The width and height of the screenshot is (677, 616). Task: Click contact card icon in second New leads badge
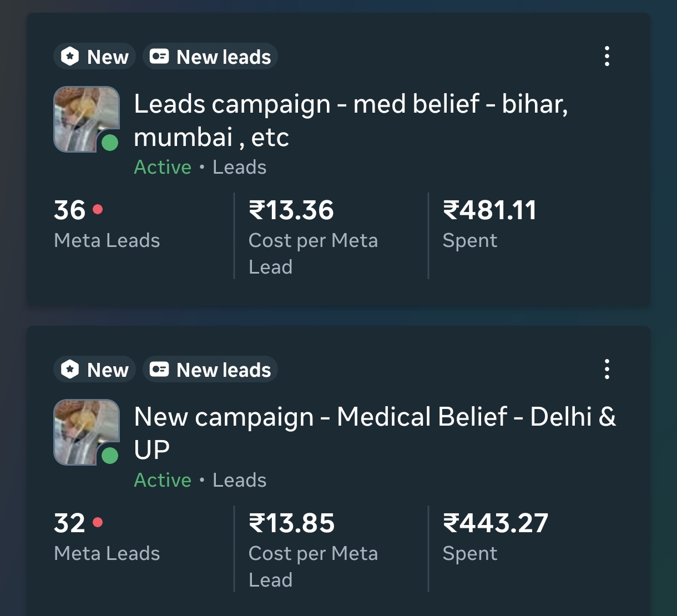159,370
